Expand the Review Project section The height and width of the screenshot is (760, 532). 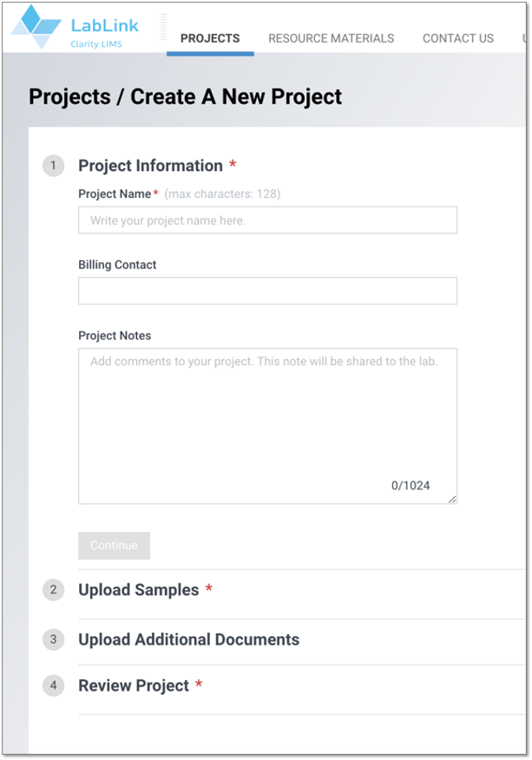click(134, 685)
